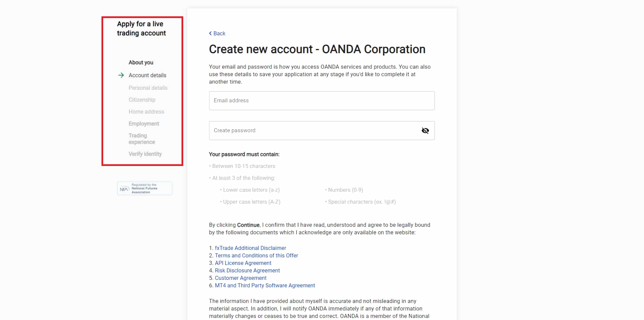The image size is (644, 320).
Task: View the API License Agreement
Action: (243, 263)
